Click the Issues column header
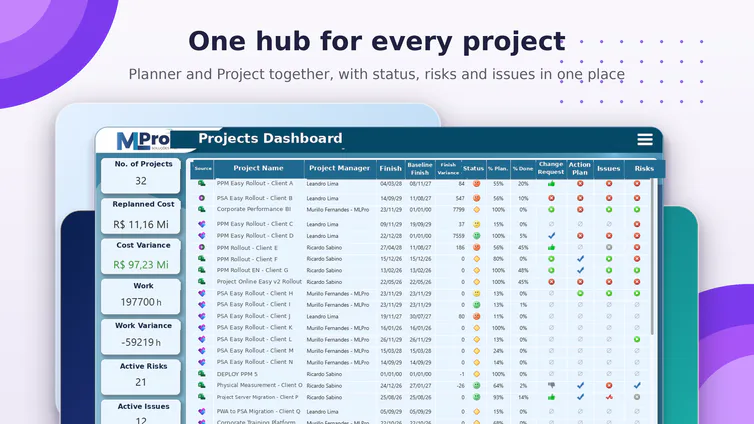Viewport: 754px width, 424px height. coord(609,168)
